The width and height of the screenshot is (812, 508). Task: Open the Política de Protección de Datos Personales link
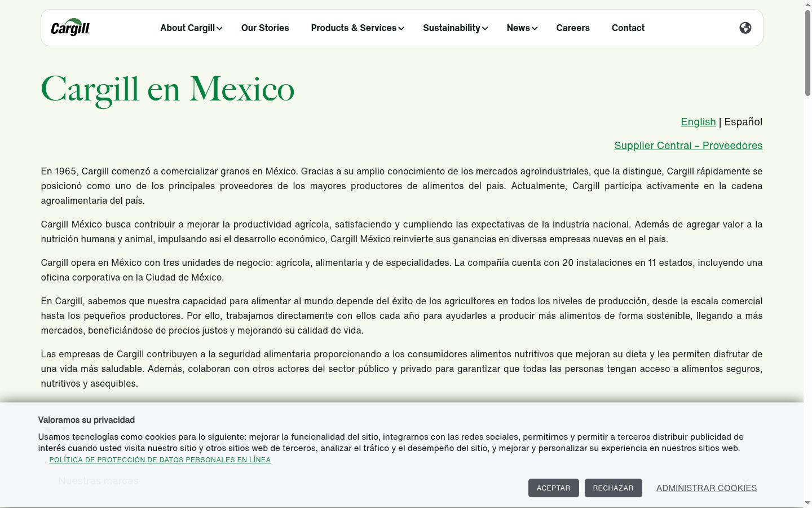160,460
